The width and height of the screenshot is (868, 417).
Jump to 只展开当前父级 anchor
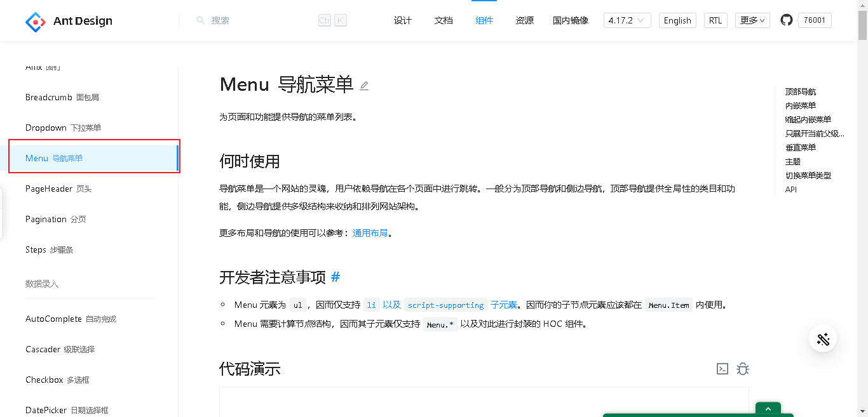pyautogui.click(x=815, y=134)
